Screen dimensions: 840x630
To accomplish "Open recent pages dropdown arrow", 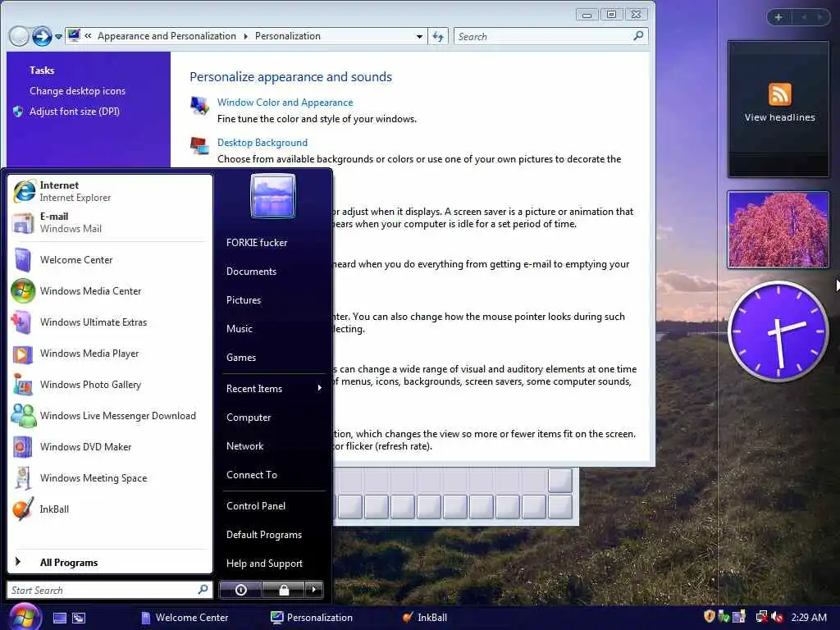I will [58, 37].
